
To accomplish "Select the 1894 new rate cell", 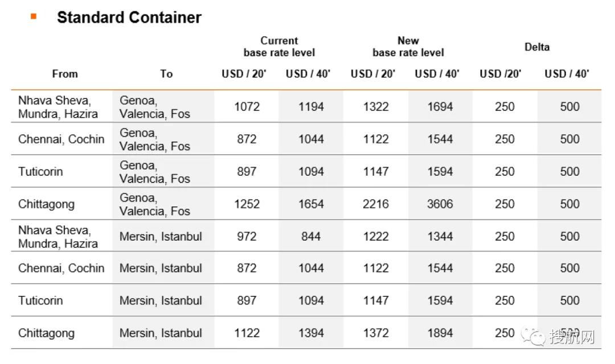I will tap(440, 333).
